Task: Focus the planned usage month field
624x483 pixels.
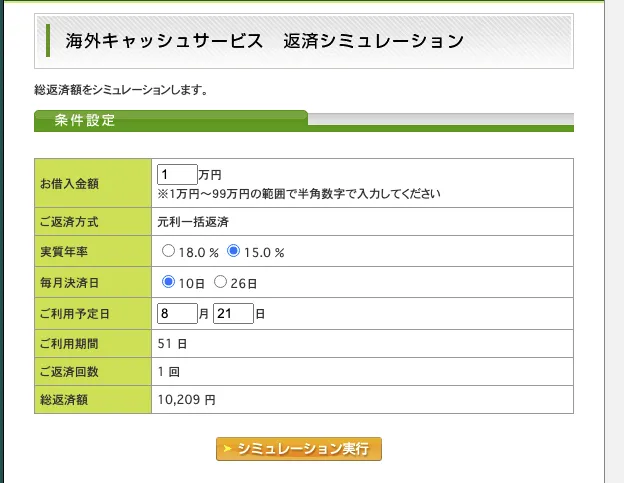Action: 177,313
